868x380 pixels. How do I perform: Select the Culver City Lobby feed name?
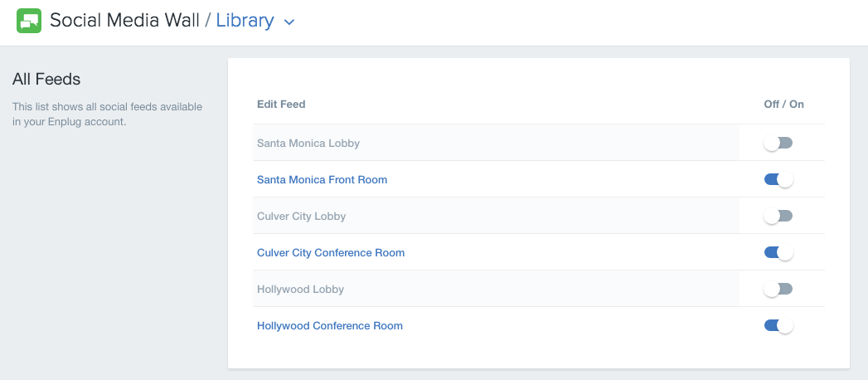coord(301,216)
